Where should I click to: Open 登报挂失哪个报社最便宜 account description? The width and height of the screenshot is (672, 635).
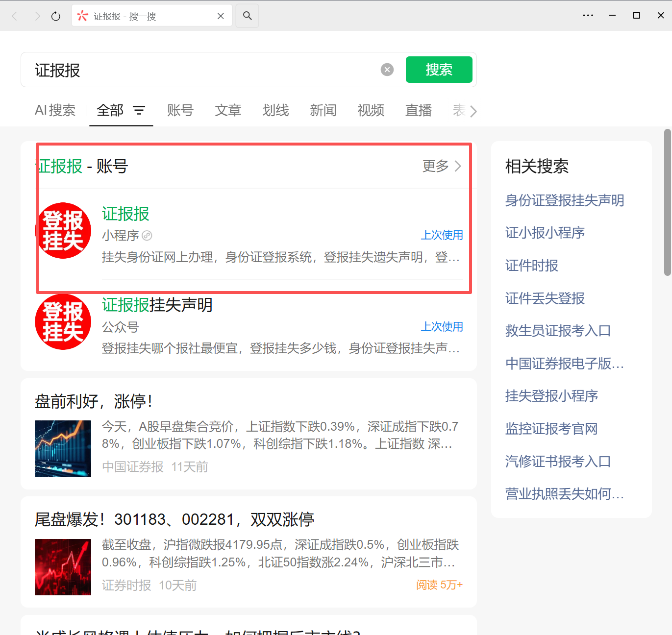[281, 348]
